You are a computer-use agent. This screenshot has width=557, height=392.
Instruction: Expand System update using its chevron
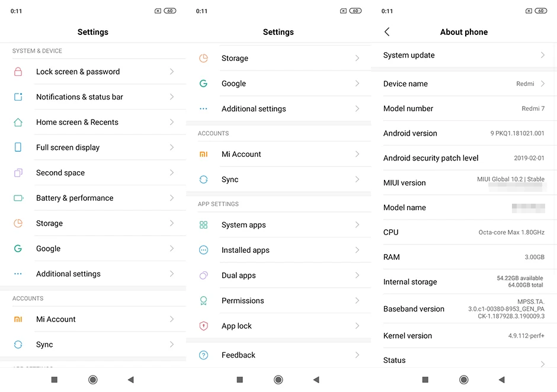pos(542,55)
